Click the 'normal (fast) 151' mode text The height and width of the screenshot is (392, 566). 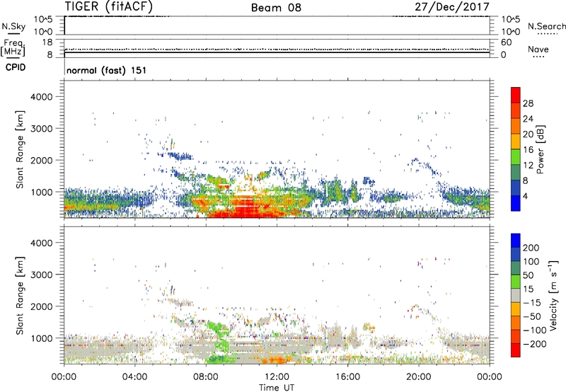tap(107, 70)
